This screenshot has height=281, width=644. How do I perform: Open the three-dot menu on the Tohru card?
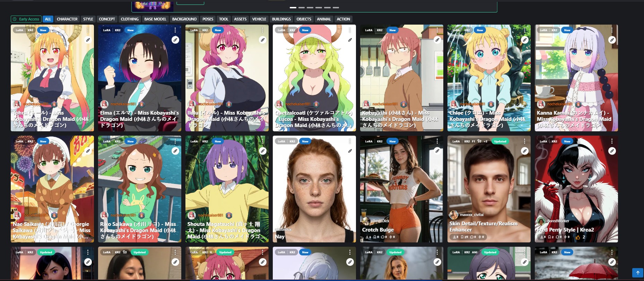[88, 30]
